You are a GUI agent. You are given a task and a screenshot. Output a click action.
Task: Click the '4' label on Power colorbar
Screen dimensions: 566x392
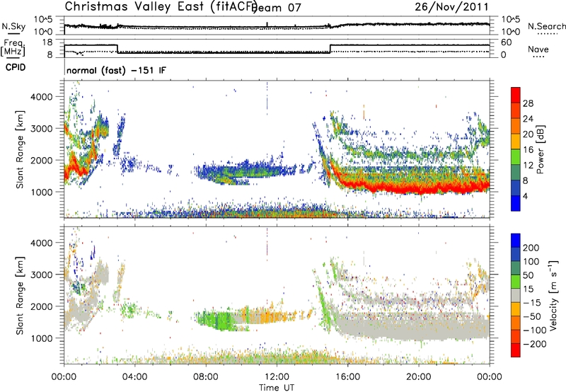pyautogui.click(x=526, y=196)
